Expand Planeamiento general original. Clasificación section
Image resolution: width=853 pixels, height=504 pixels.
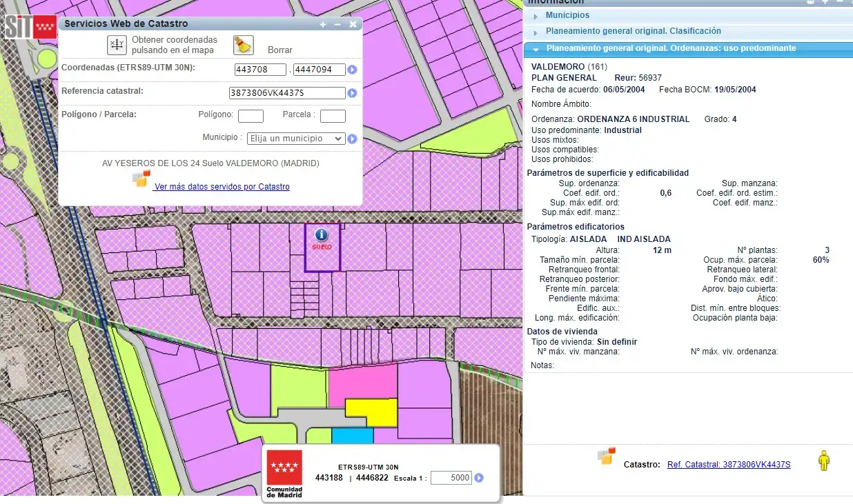pos(633,31)
